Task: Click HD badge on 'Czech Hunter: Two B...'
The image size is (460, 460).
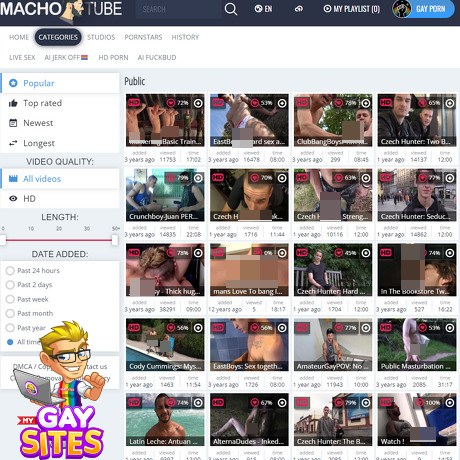Action: 386,103
